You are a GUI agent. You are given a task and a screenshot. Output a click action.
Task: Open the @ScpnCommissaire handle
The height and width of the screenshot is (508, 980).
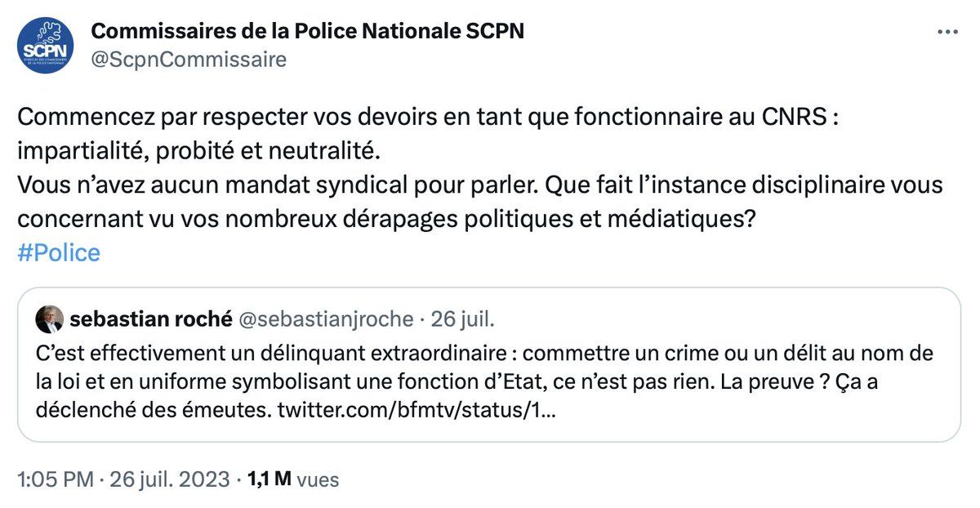pos(188,60)
